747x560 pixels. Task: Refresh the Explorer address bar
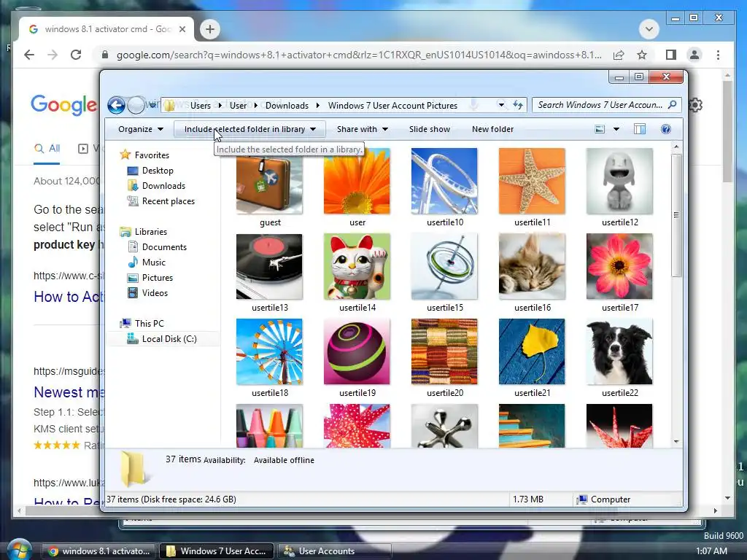click(x=519, y=105)
